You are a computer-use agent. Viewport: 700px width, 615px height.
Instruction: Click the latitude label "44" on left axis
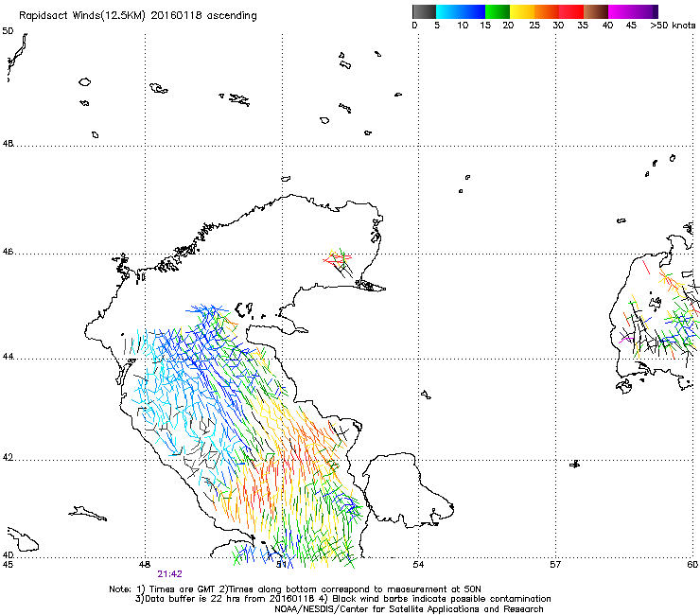click(x=8, y=357)
